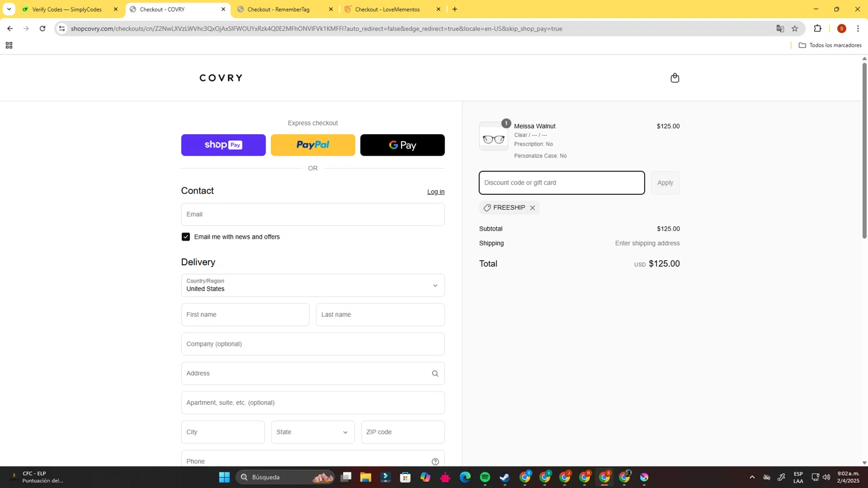Open a new browser tab
The width and height of the screenshot is (868, 488).
coord(455,9)
